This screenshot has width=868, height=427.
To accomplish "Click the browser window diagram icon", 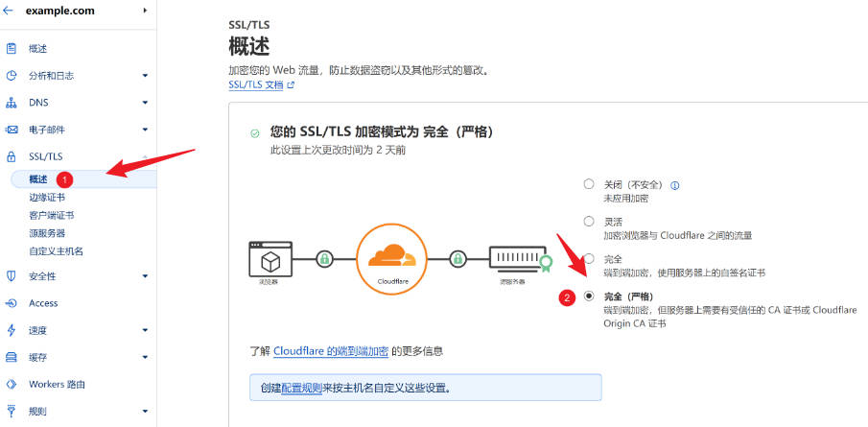I will [x=270, y=259].
